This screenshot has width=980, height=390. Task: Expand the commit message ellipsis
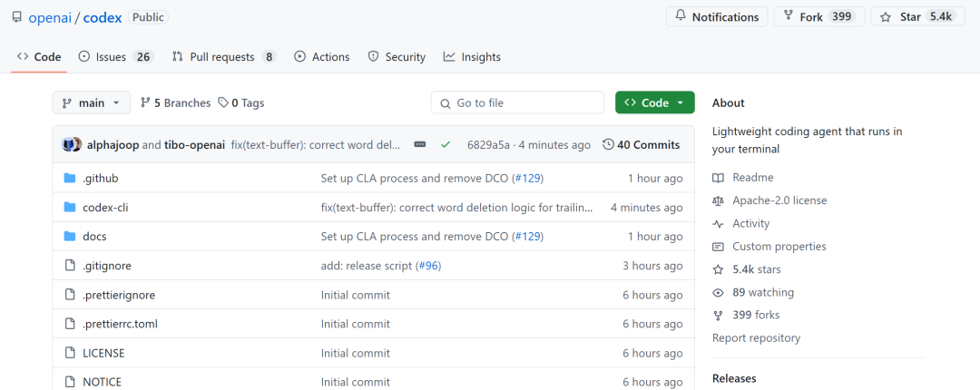click(x=419, y=145)
